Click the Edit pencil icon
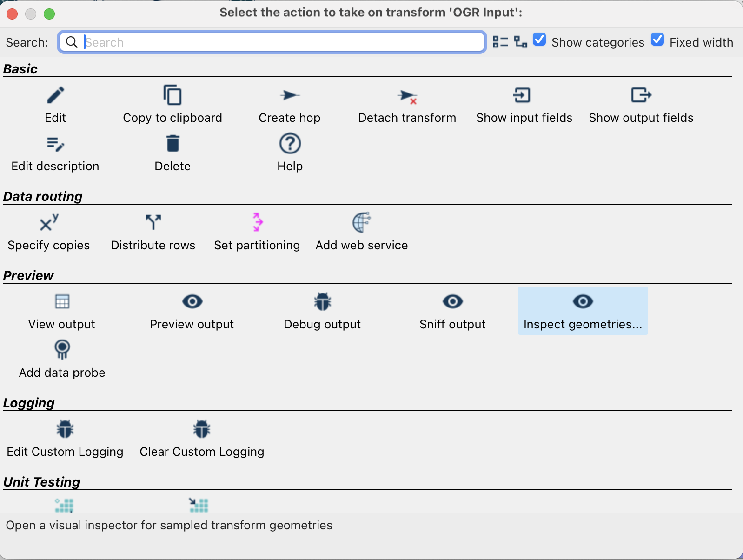This screenshot has height=560, width=743. tap(55, 96)
